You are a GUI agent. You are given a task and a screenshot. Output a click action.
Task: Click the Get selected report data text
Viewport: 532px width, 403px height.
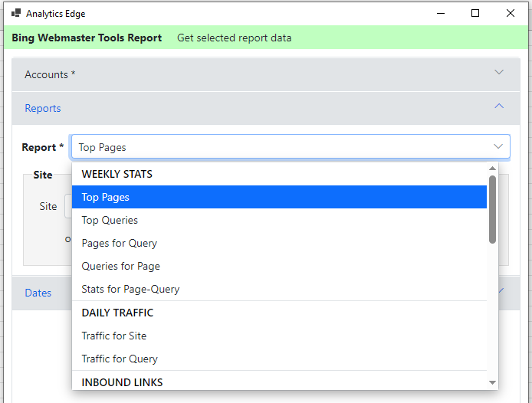[x=234, y=38]
